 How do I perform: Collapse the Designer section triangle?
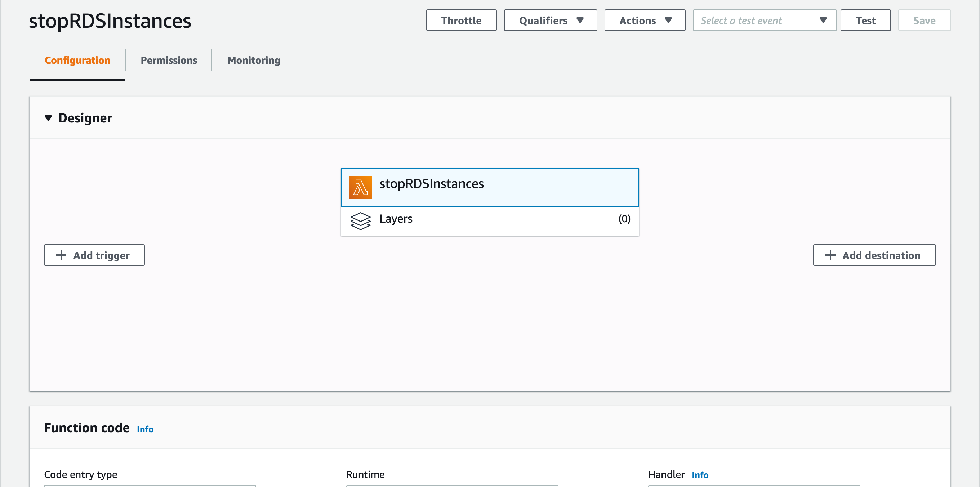click(48, 118)
